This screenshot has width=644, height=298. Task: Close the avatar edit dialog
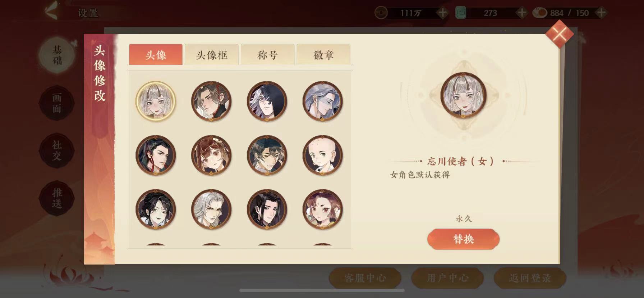[x=560, y=35]
